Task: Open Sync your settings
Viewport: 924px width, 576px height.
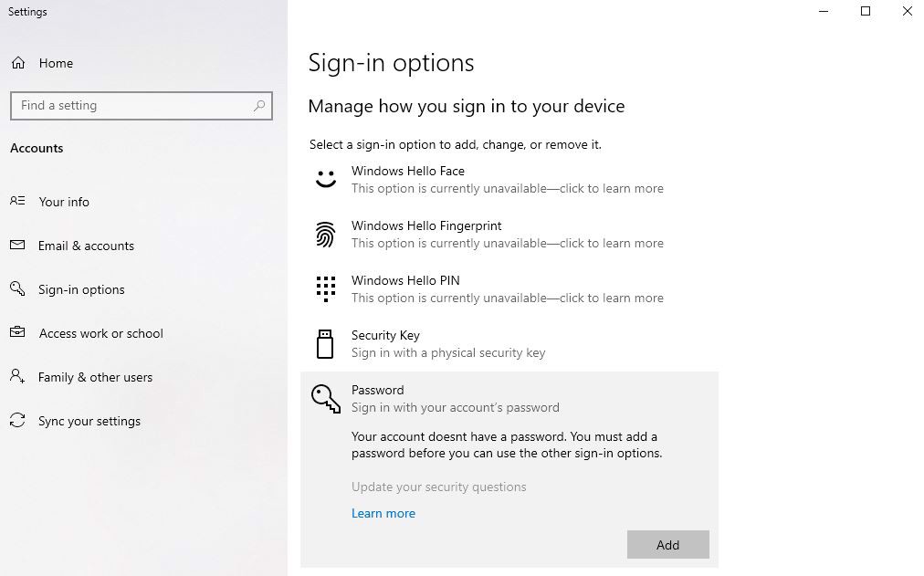Action: pyautogui.click(x=89, y=421)
